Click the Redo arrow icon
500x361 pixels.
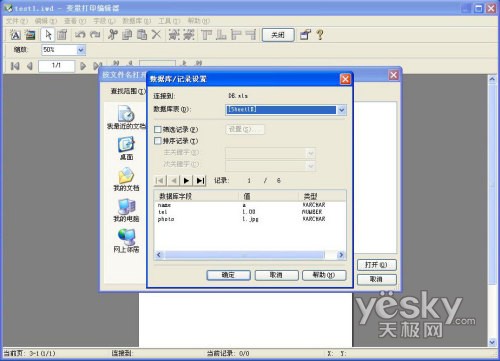click(95, 35)
